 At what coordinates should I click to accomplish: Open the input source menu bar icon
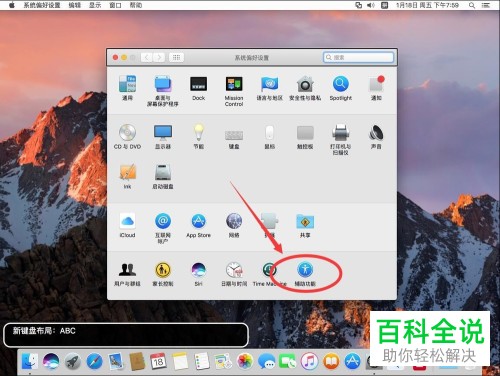(x=385, y=5)
